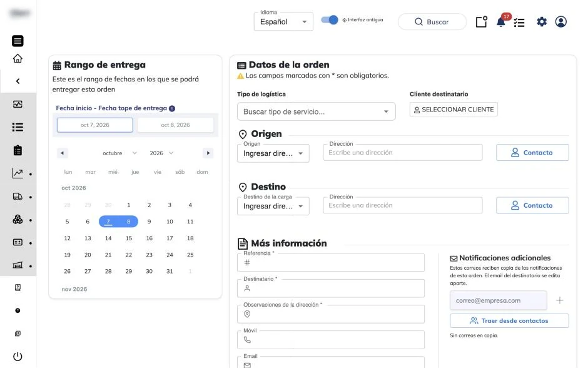
Task: Select October 7 in calendar
Action: [x=108, y=222]
